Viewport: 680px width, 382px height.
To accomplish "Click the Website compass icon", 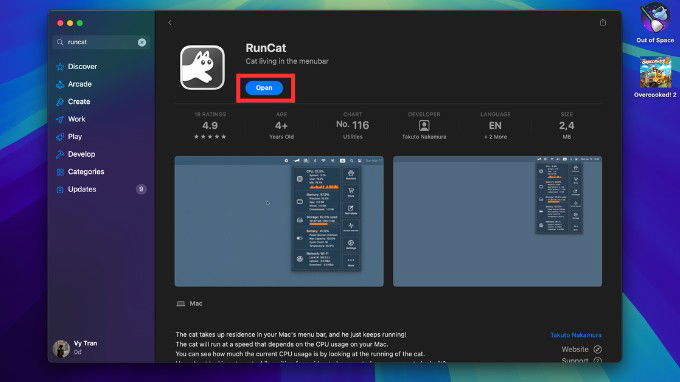I will [598, 349].
